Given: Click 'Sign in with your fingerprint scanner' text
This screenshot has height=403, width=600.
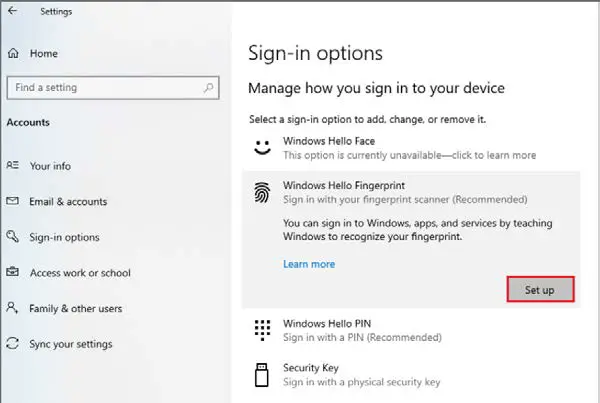Looking at the screenshot, I should pyautogui.click(x=405, y=199).
